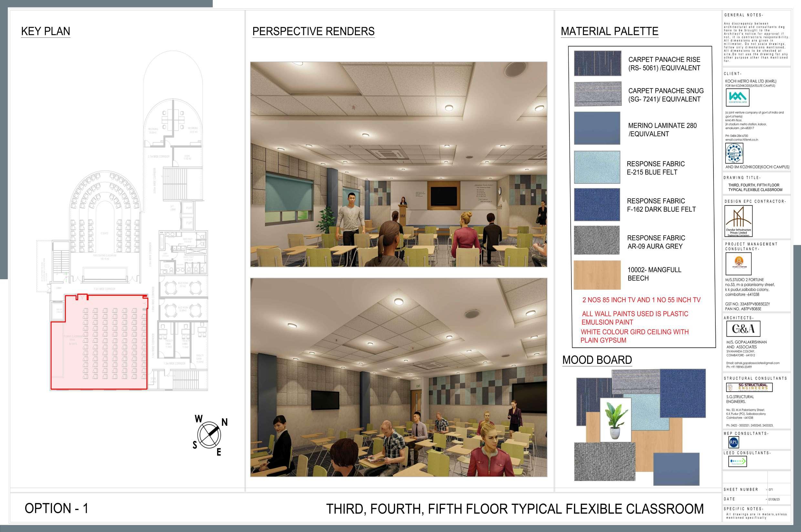Click the MATERIAL PALETTE heading

[609, 31]
